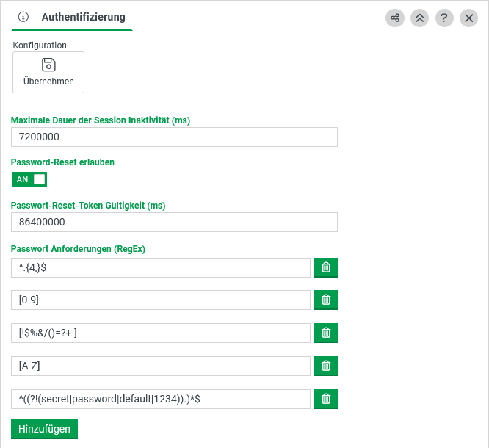
Task: Delete the [A-Z] regex rule
Action: 326,366
